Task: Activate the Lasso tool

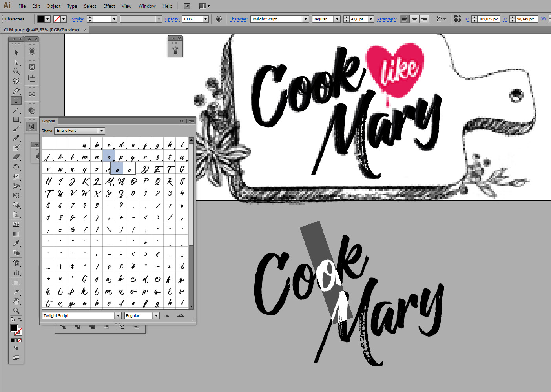Action: click(x=16, y=81)
